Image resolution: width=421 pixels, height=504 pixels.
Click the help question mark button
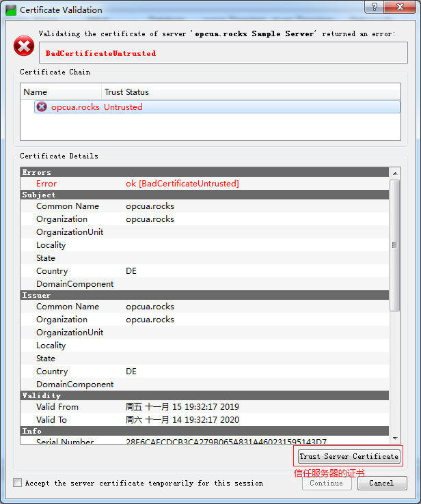[x=374, y=8]
